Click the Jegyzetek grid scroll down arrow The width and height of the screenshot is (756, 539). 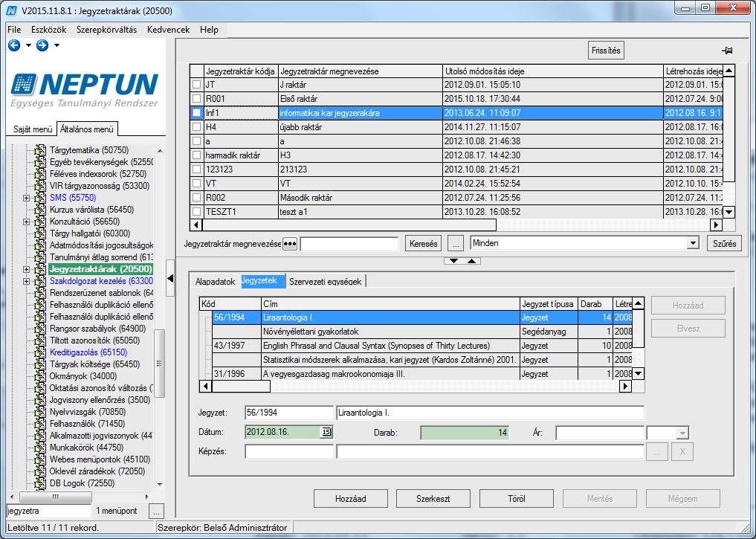coord(639,373)
